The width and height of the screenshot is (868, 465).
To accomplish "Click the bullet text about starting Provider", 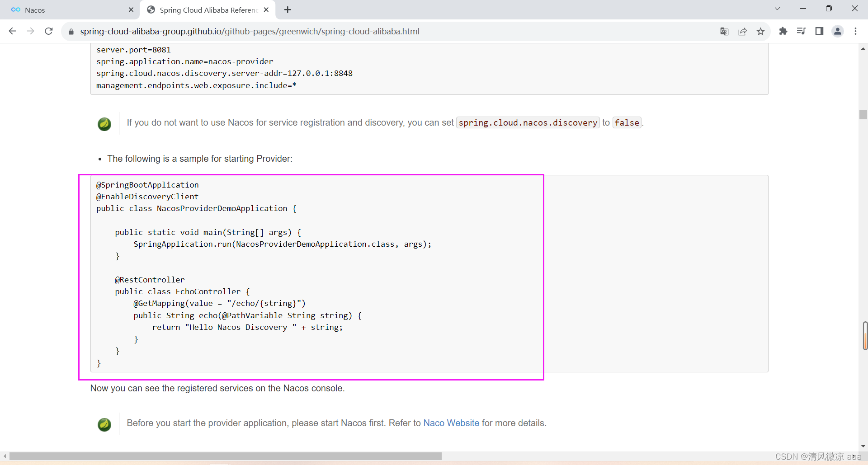I will click(200, 159).
